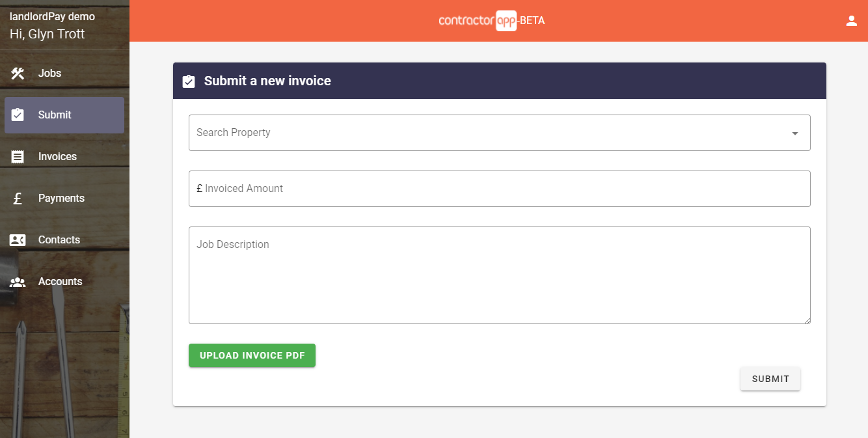Click the Search Property placeholder text

234,133
